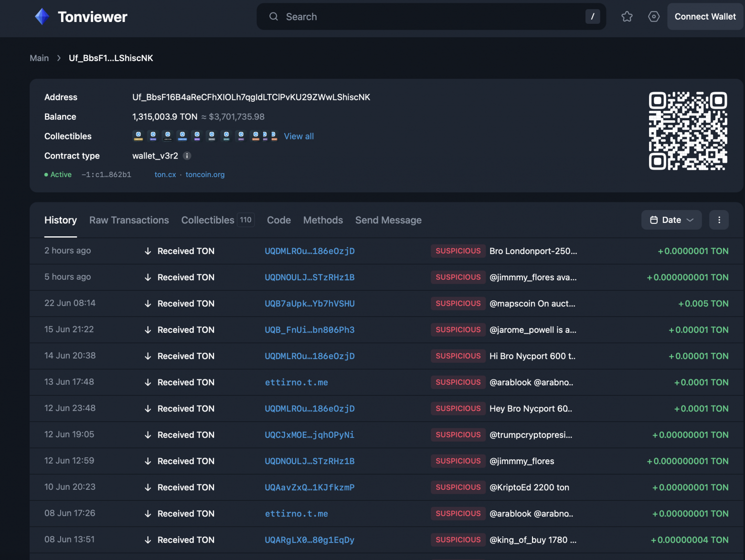
Task: Click the 14 Jun 20:38 timestamp
Action: [x=70, y=356]
